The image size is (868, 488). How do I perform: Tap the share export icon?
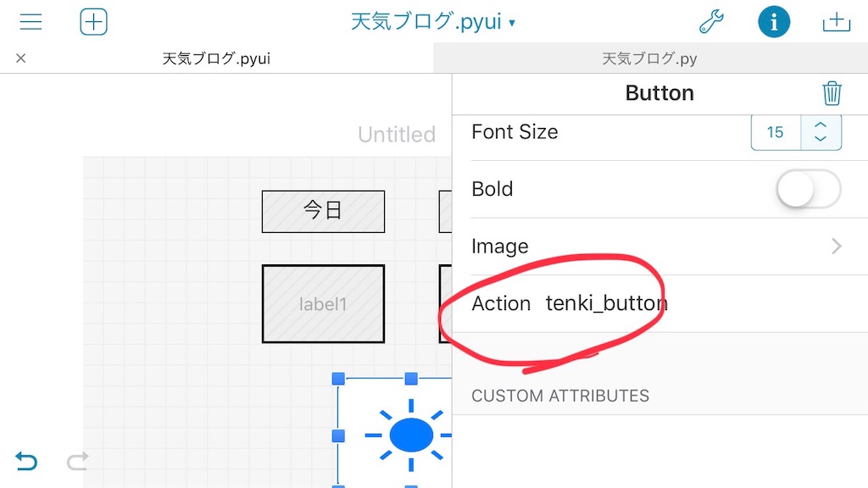(x=836, y=22)
